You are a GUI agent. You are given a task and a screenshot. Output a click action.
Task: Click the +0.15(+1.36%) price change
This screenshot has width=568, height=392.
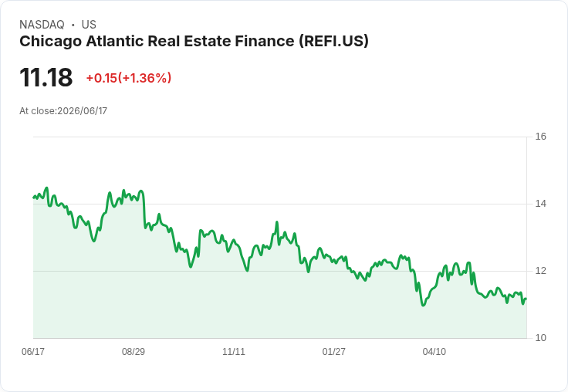(129, 78)
